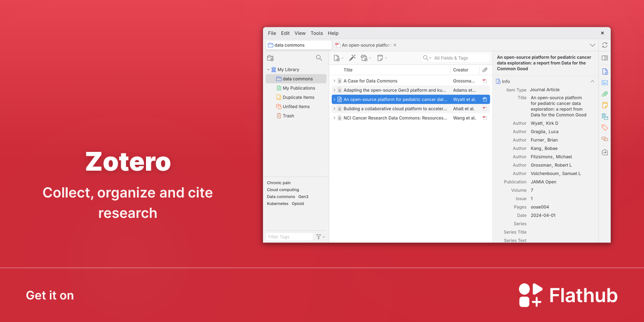
Task: Click the PDF icon on Ahalt et al. row
Action: coord(485,108)
